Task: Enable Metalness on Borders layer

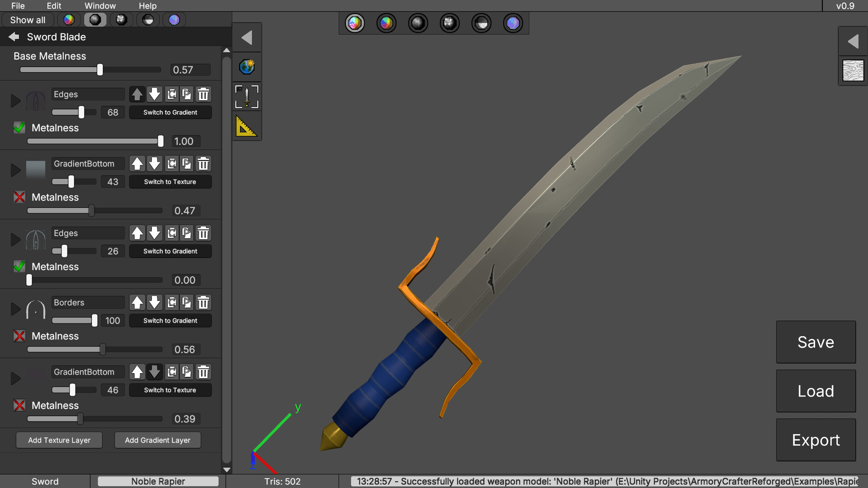Action: point(19,336)
